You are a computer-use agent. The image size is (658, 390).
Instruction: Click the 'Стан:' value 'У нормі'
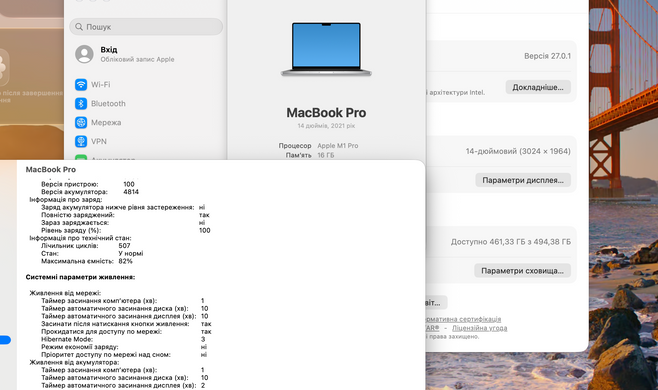[131, 254]
